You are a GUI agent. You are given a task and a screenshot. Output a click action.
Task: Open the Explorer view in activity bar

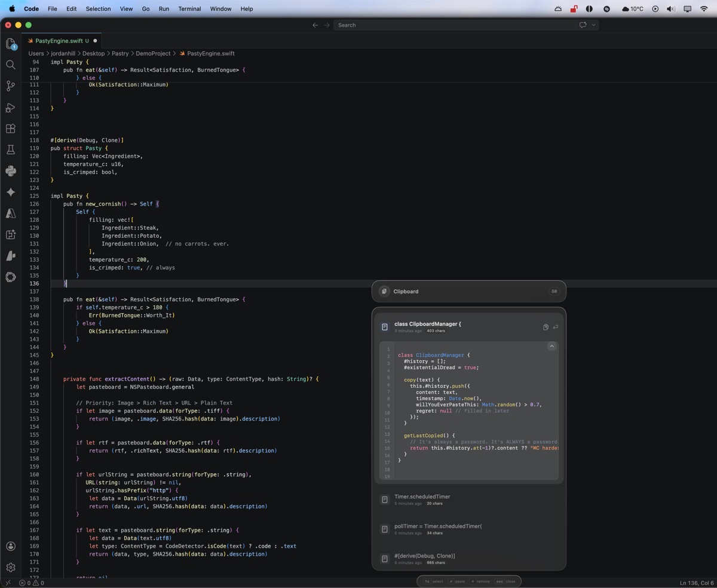point(10,44)
